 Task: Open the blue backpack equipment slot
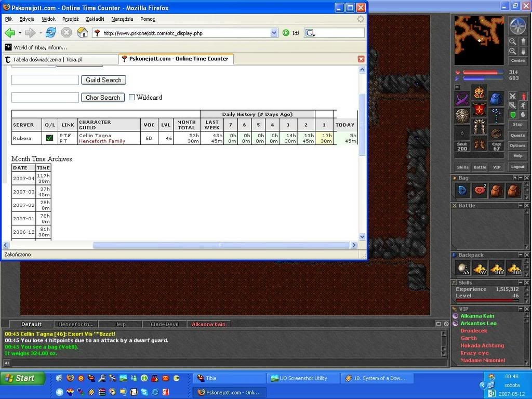coord(496,99)
